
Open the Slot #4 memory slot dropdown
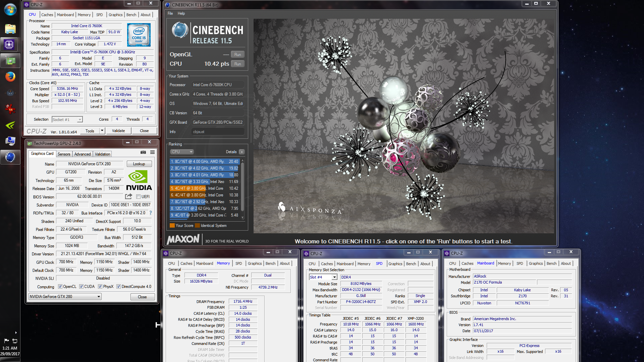point(323,277)
